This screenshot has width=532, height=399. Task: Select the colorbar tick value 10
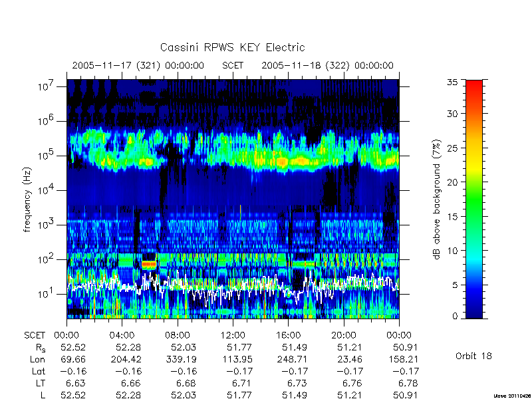click(x=452, y=251)
